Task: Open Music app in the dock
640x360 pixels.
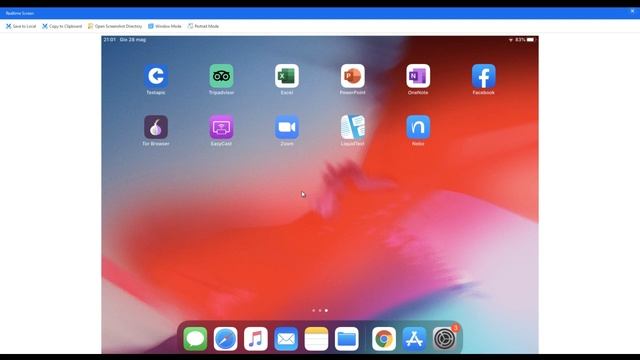Action: click(x=256, y=339)
